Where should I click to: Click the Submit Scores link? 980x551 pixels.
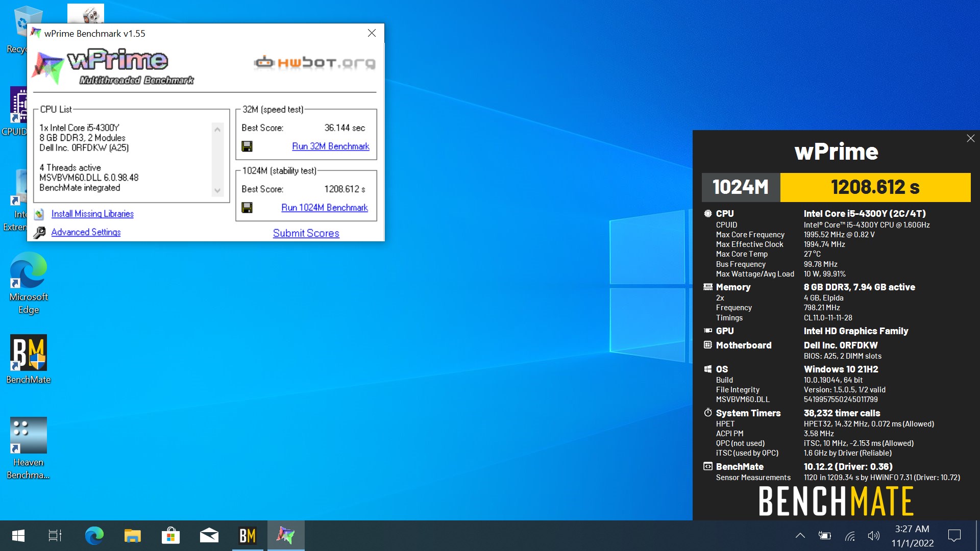click(306, 233)
